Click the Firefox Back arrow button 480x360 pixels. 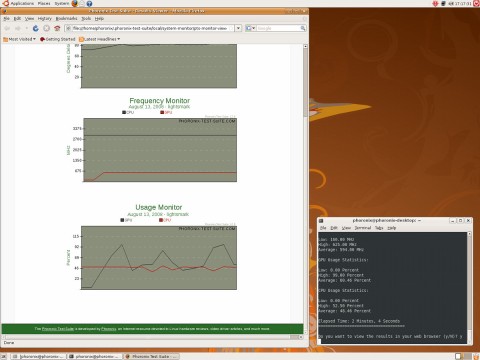(7, 29)
